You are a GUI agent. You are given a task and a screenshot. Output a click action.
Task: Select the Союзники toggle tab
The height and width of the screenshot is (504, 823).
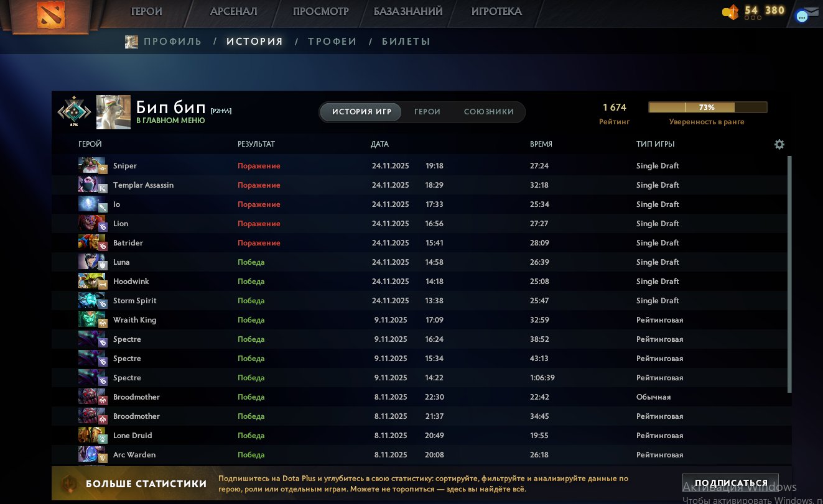pos(488,112)
